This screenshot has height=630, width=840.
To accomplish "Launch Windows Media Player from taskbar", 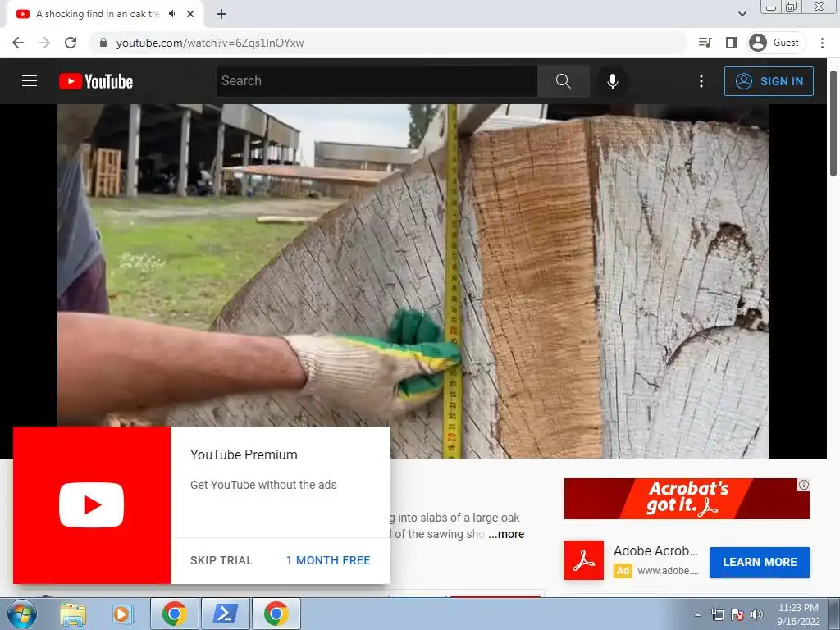I will coord(123,614).
